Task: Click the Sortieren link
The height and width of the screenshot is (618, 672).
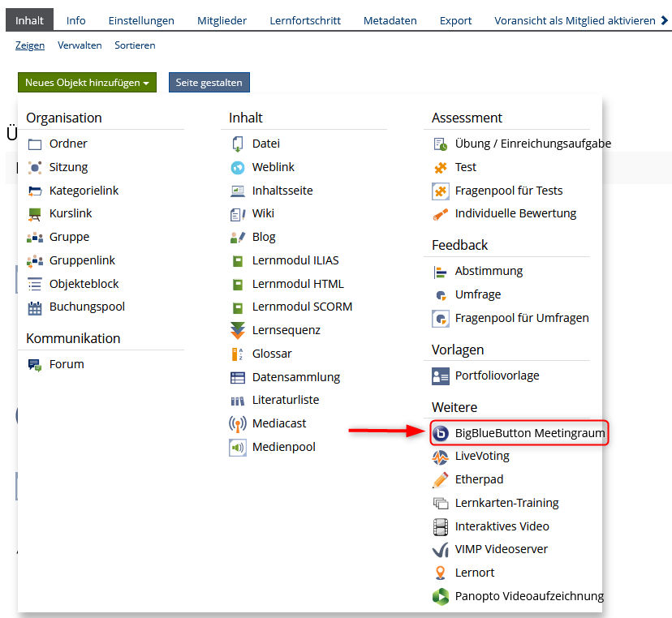Action: [135, 45]
